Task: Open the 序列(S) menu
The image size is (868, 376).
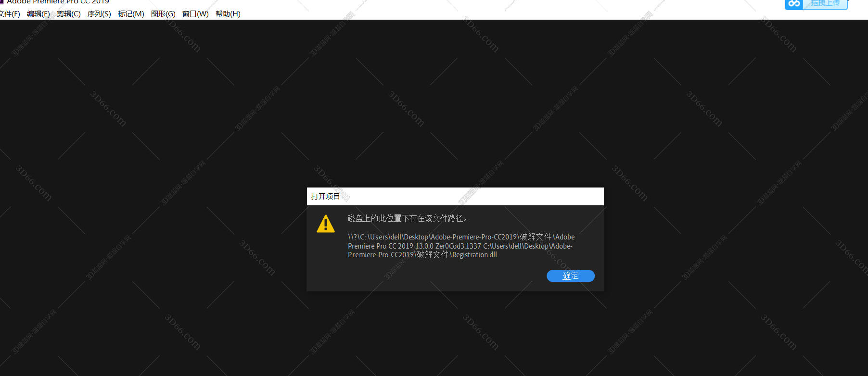Action: point(99,14)
